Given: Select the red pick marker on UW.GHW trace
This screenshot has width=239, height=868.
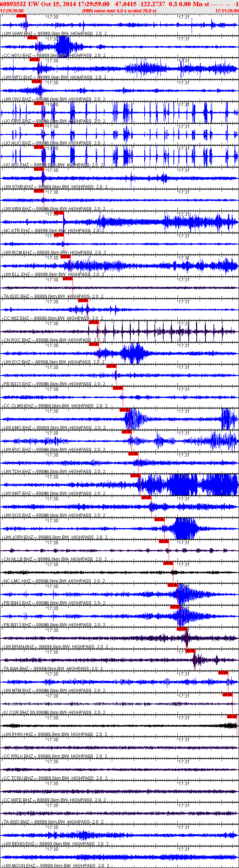Looking at the screenshot, I should (21, 16).
